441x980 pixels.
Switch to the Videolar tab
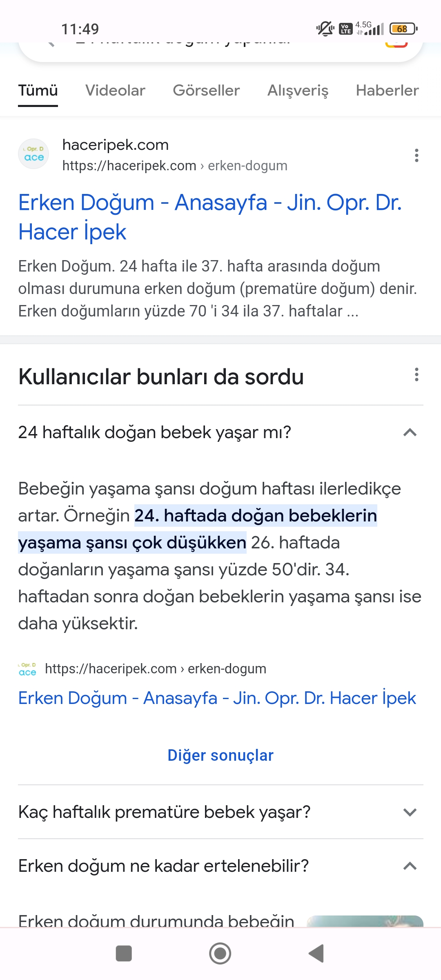pyautogui.click(x=115, y=90)
